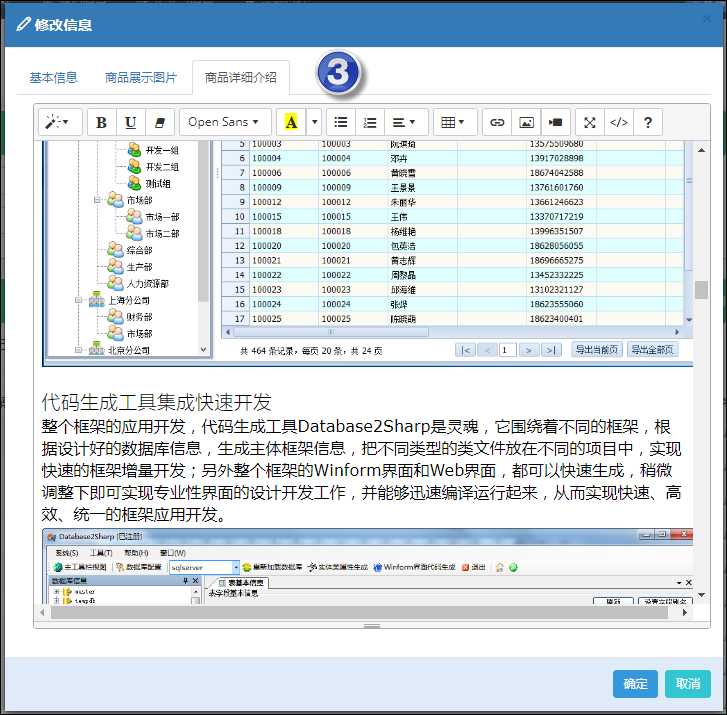Click the Database2Sharp screenshot image
The image size is (727, 715).
368,566
